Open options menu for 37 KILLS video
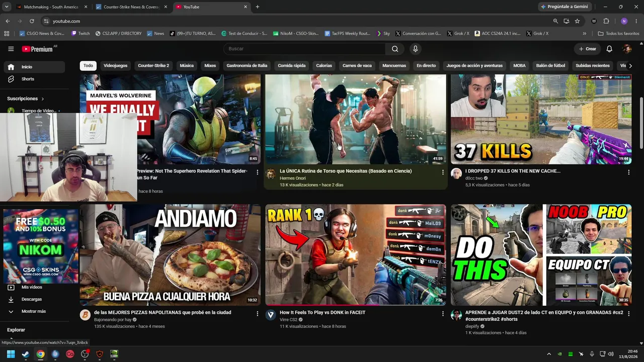Screen dimensions: 644x362 click(x=628, y=172)
